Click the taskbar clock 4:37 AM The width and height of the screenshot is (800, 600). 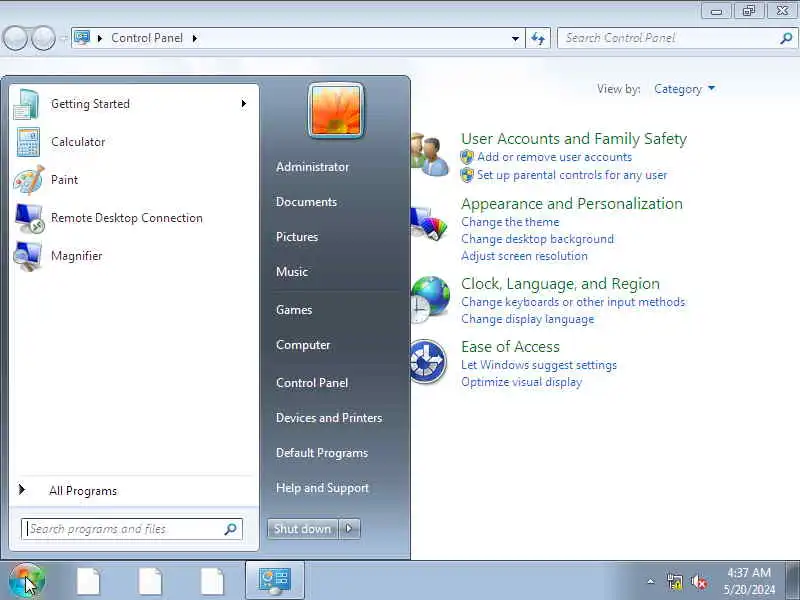click(x=749, y=572)
